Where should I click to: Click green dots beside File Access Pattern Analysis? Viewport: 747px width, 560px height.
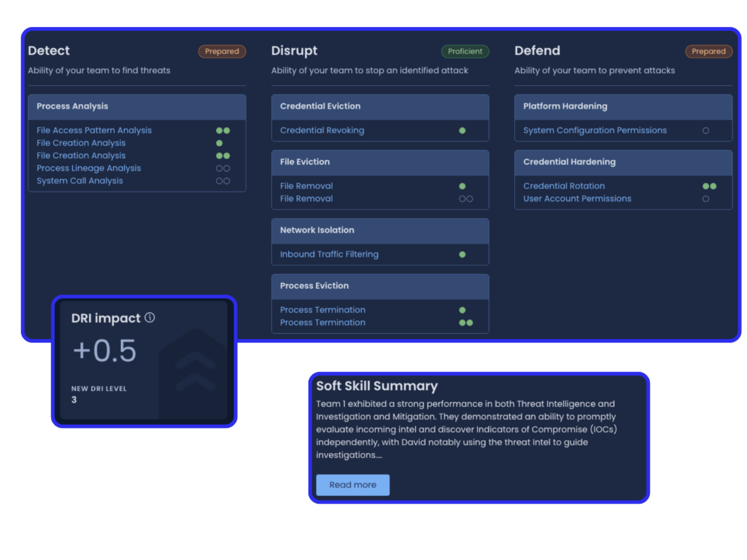(x=222, y=131)
